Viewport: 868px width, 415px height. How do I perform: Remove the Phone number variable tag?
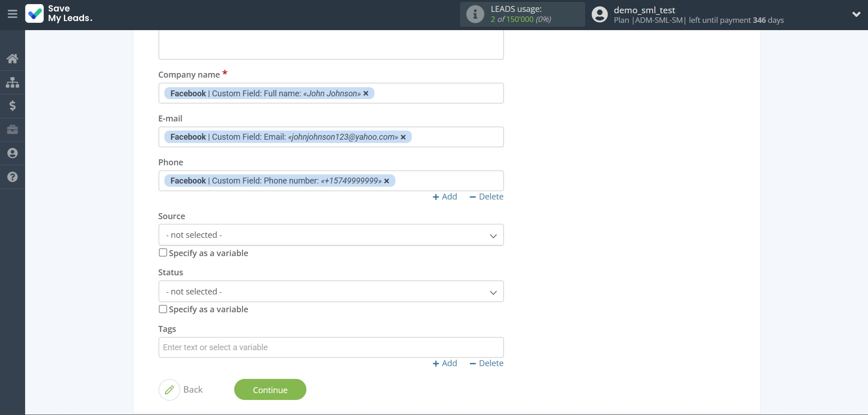click(387, 181)
